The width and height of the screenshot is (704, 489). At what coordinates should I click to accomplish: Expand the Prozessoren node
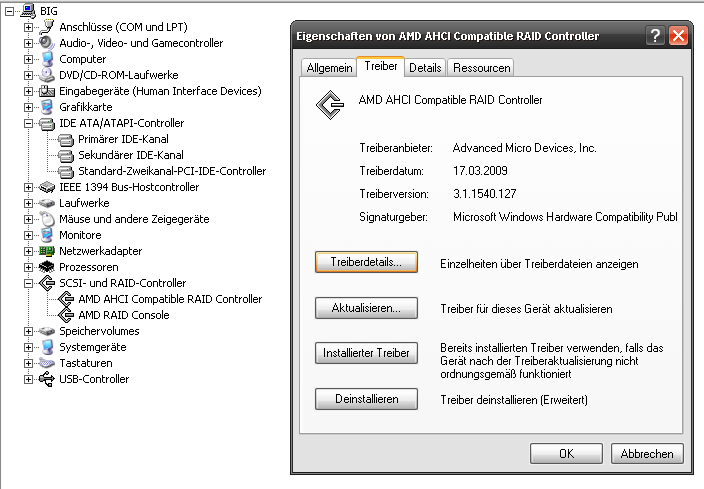pos(28,267)
